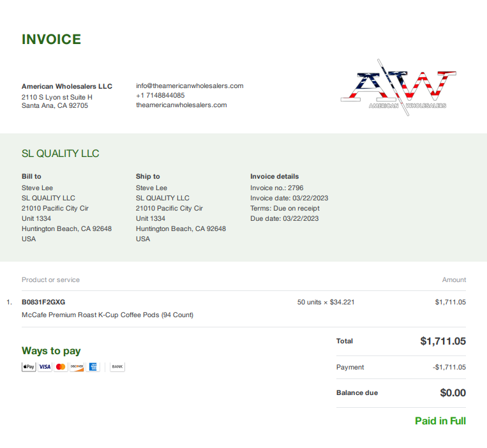Click Terms: Due on receipt
This screenshot has width=487, height=448.
coord(285,208)
